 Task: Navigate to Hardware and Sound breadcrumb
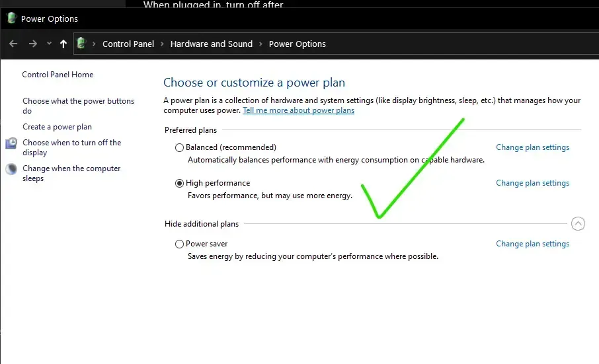pyautogui.click(x=212, y=44)
